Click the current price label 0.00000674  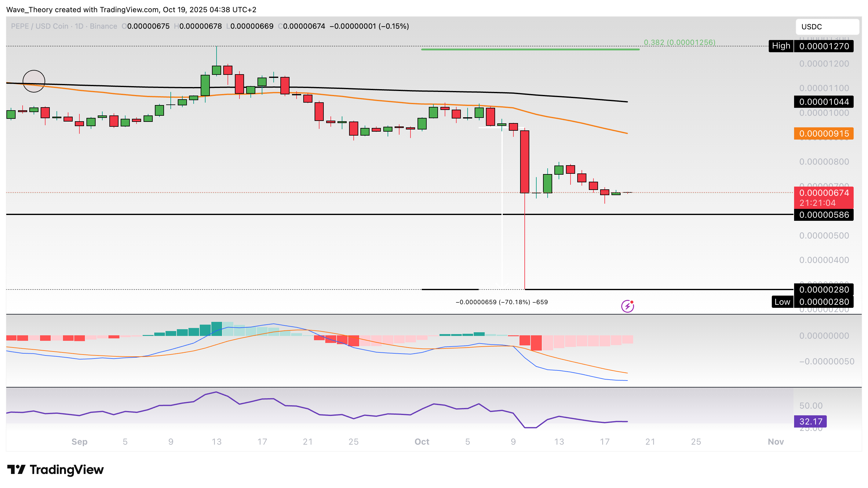824,193
